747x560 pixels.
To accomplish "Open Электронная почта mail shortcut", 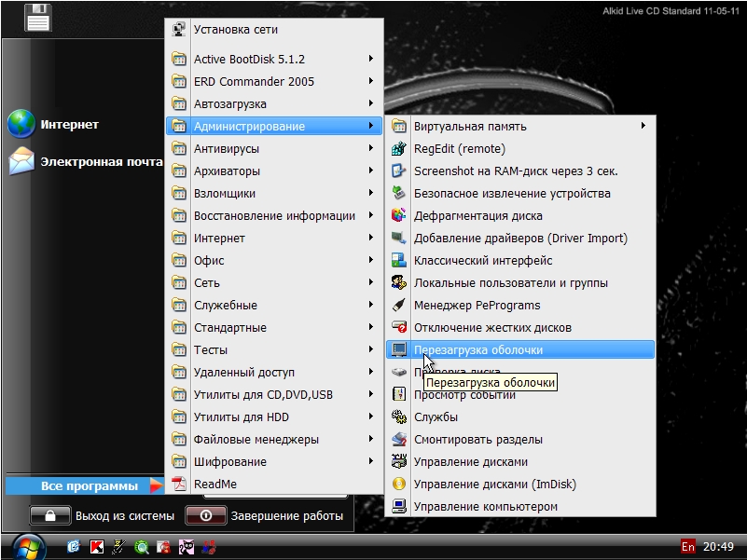I will (x=86, y=161).
